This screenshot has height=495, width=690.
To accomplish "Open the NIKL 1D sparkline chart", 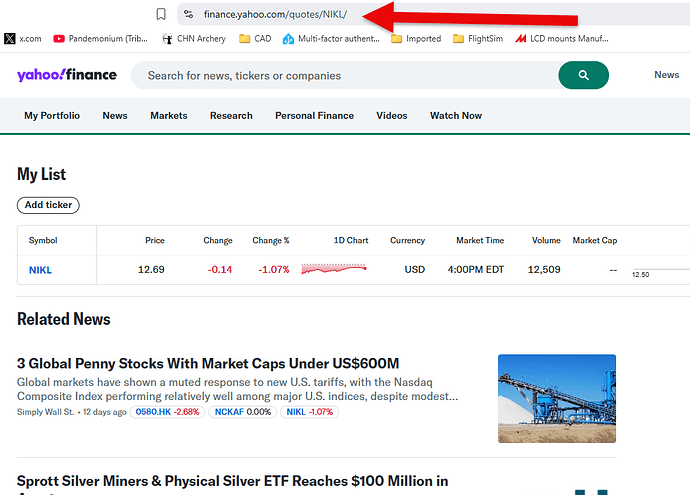I will [x=334, y=269].
